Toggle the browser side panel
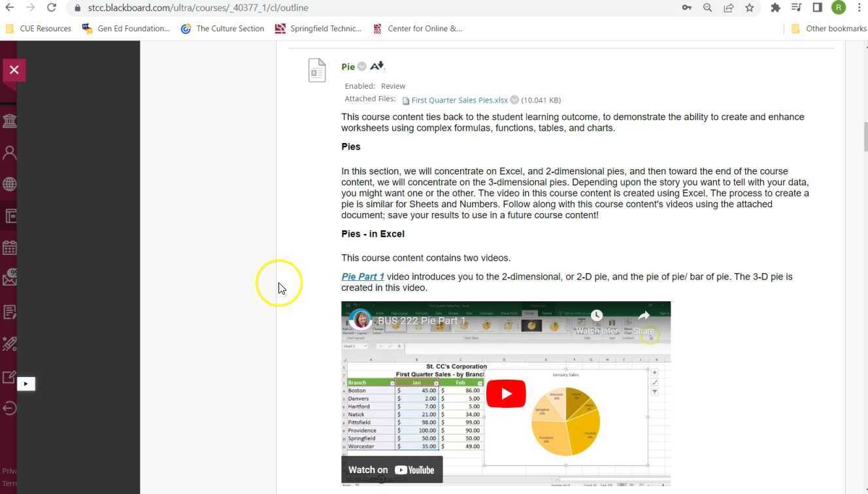868x494 pixels. point(817,7)
